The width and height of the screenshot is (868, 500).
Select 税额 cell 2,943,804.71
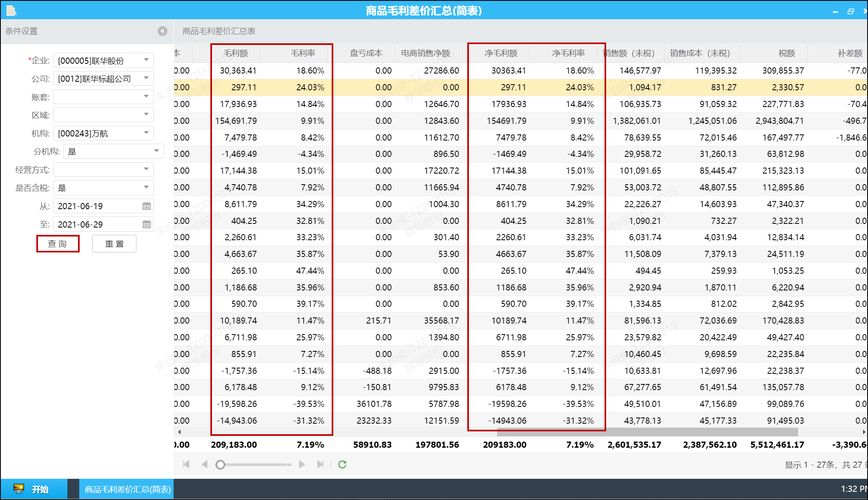pyautogui.click(x=780, y=121)
